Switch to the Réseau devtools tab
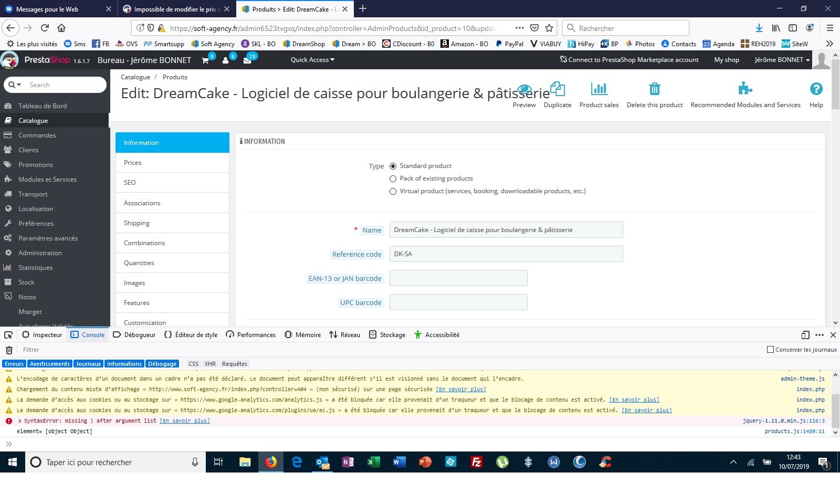The height and width of the screenshot is (504, 840). (345, 335)
